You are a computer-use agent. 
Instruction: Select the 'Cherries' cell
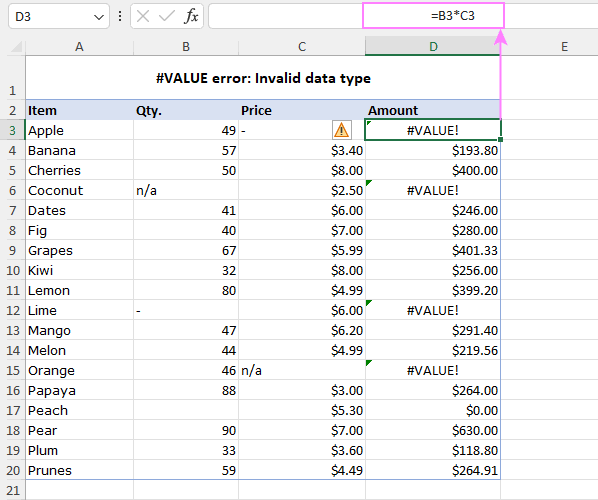(x=79, y=170)
